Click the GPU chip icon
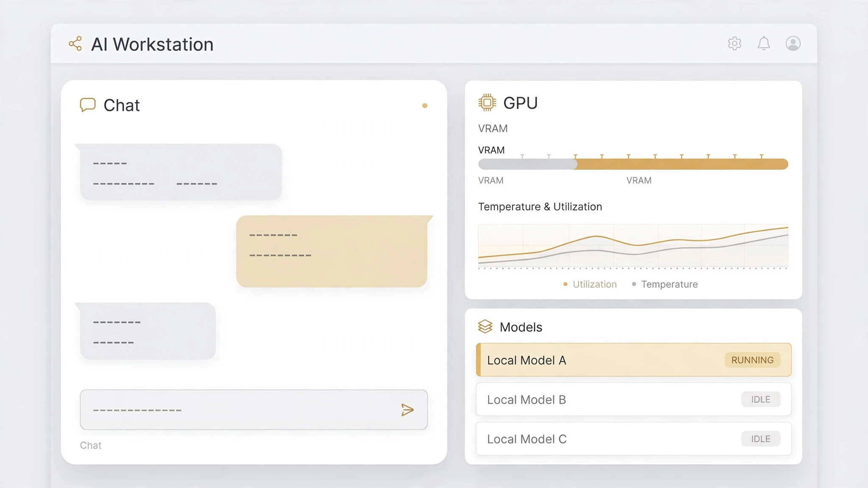The image size is (868, 488). coord(487,103)
